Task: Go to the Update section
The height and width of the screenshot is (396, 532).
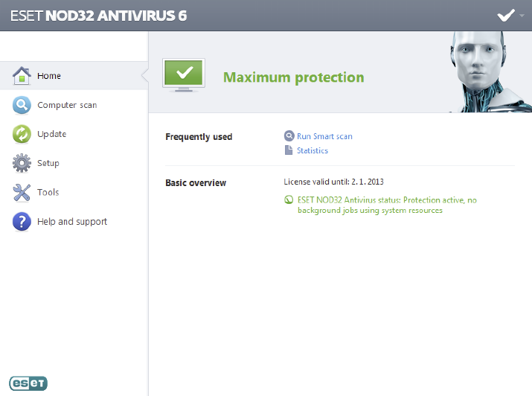Action: [x=52, y=135]
